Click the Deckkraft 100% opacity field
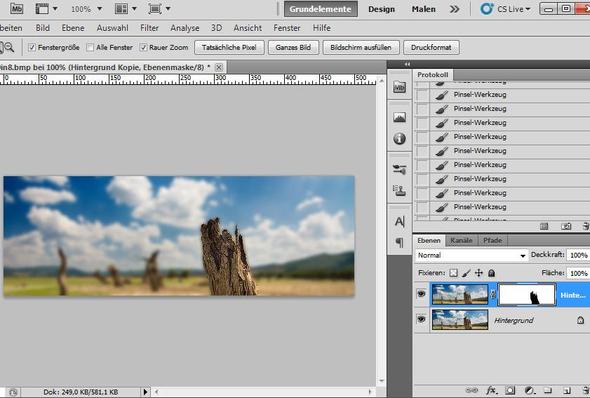Viewport: 590px width, 398px height. tap(578, 255)
